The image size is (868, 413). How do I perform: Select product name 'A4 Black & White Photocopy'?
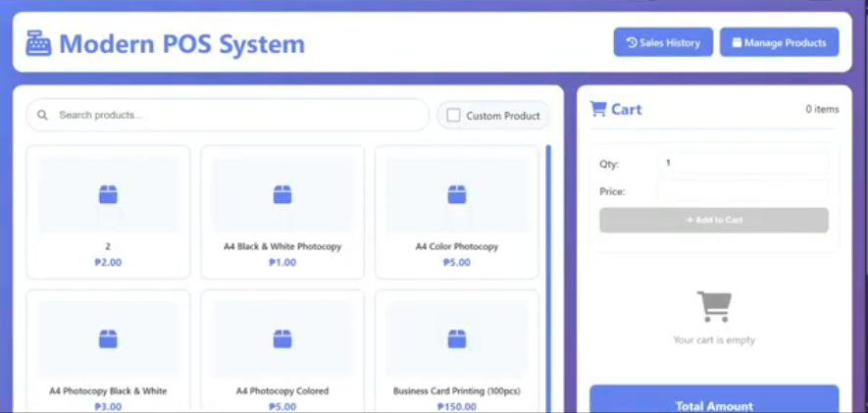[x=282, y=246]
